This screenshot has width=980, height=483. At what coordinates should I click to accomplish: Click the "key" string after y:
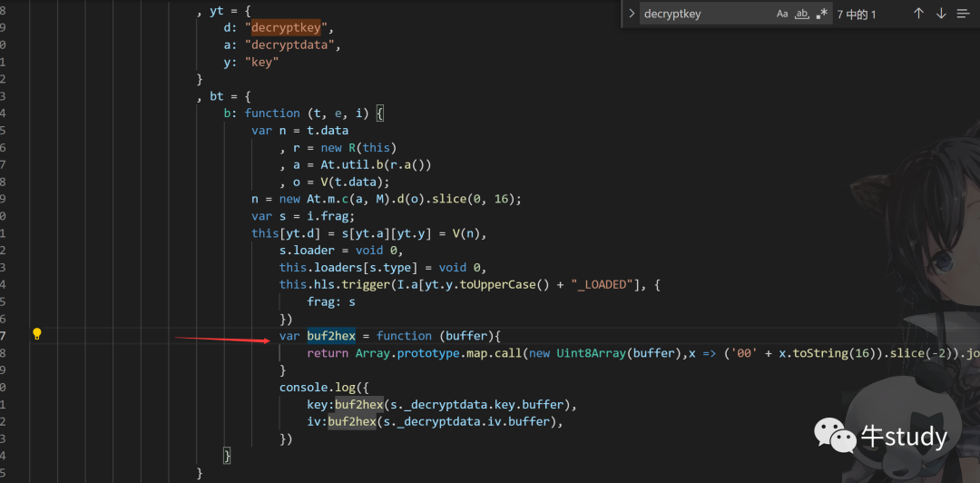pos(262,63)
